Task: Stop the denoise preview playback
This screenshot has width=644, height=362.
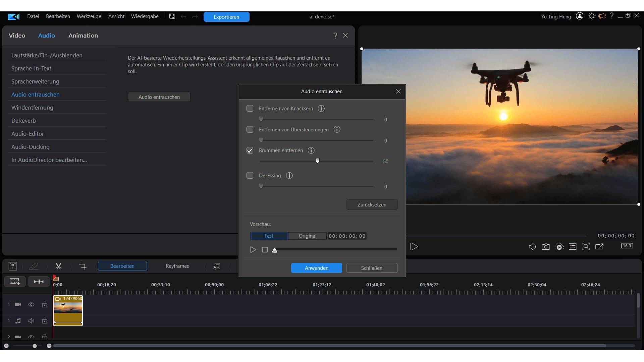Action: [265, 250]
